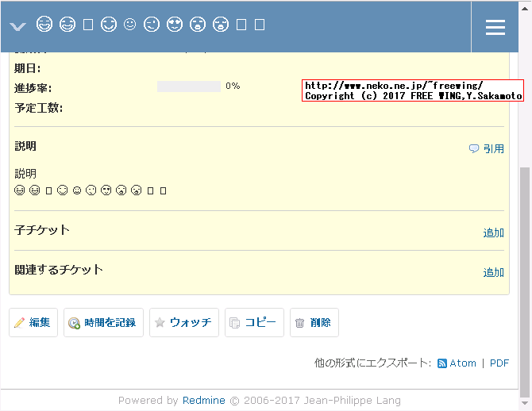Add a child ticket via 子チケット 追加

click(x=493, y=233)
